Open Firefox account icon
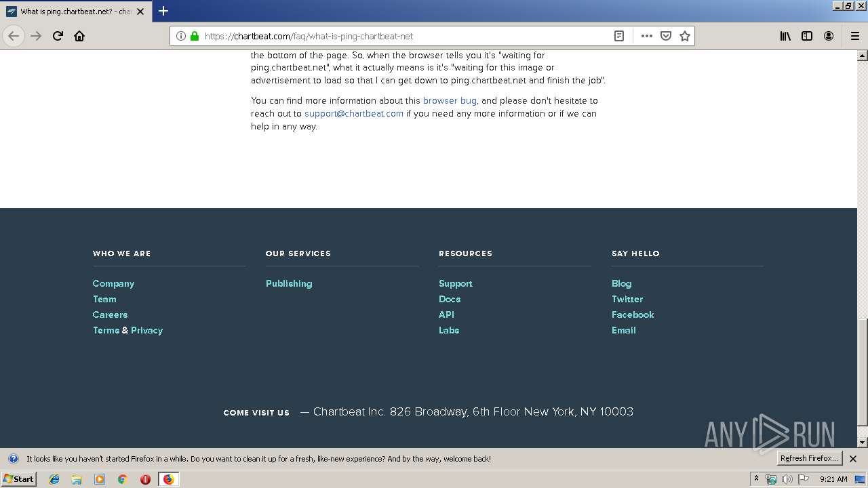Image resolution: width=868 pixels, height=488 pixels. tap(829, 36)
